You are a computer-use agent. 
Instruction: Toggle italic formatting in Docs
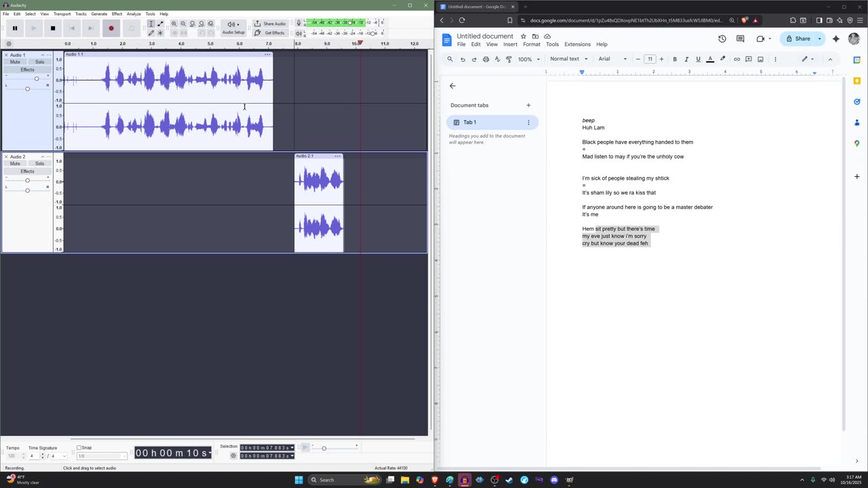686,60
